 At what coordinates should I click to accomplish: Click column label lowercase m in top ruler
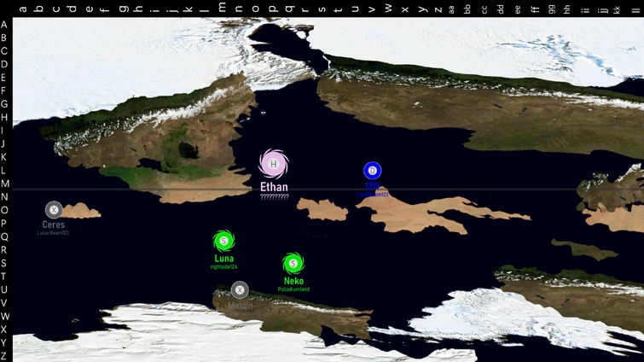222,8
